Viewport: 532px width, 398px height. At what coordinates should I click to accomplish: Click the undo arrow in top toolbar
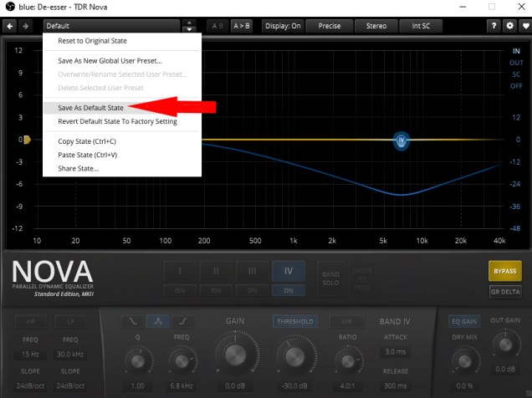coord(10,26)
